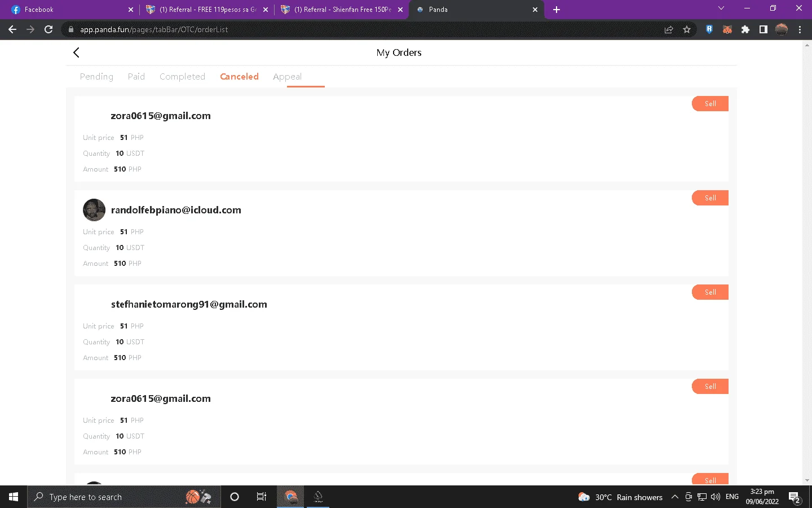Switch to Referral Shienfan Free 150 tab
This screenshot has height=508, width=812.
pyautogui.click(x=341, y=10)
